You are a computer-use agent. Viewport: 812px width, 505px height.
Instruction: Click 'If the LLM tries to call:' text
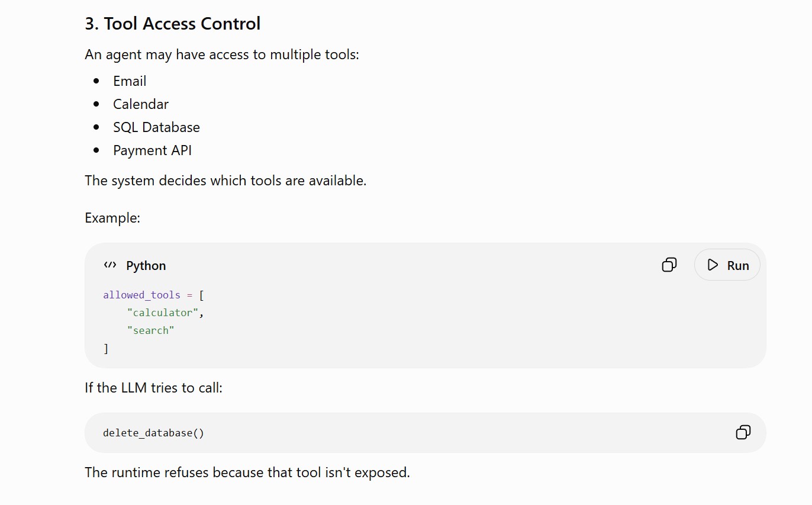(154, 388)
